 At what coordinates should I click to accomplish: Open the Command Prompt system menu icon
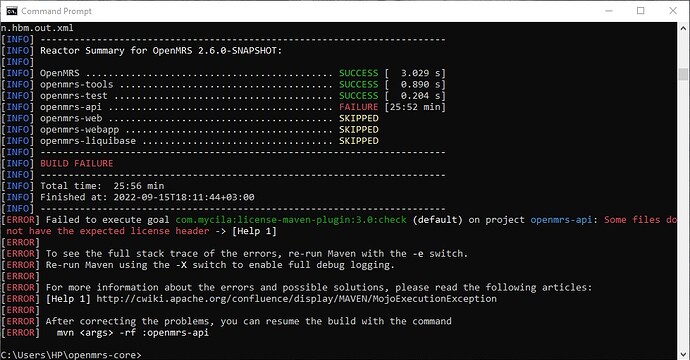[11, 11]
